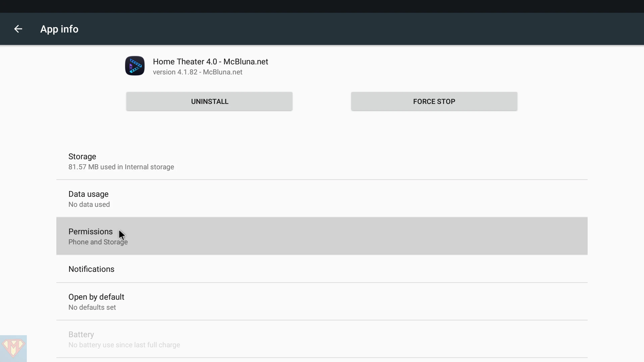The height and width of the screenshot is (362, 644).
Task: Open the Battery row
Action: click(x=322, y=339)
